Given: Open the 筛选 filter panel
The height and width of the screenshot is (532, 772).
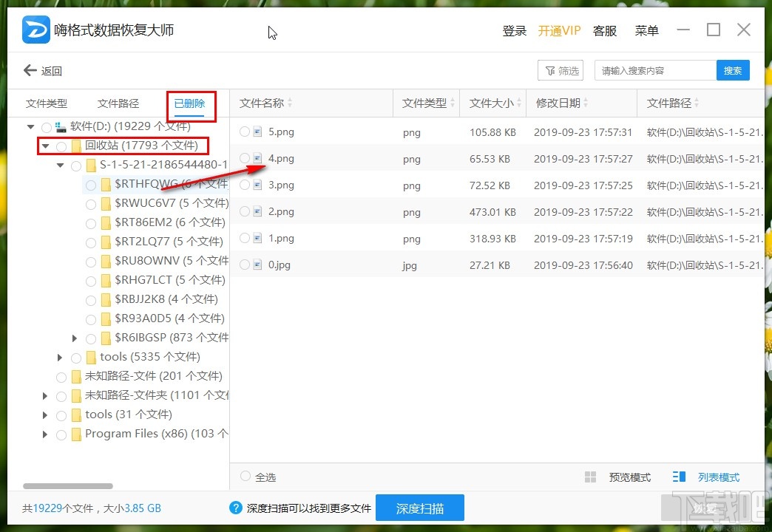Looking at the screenshot, I should coord(561,70).
